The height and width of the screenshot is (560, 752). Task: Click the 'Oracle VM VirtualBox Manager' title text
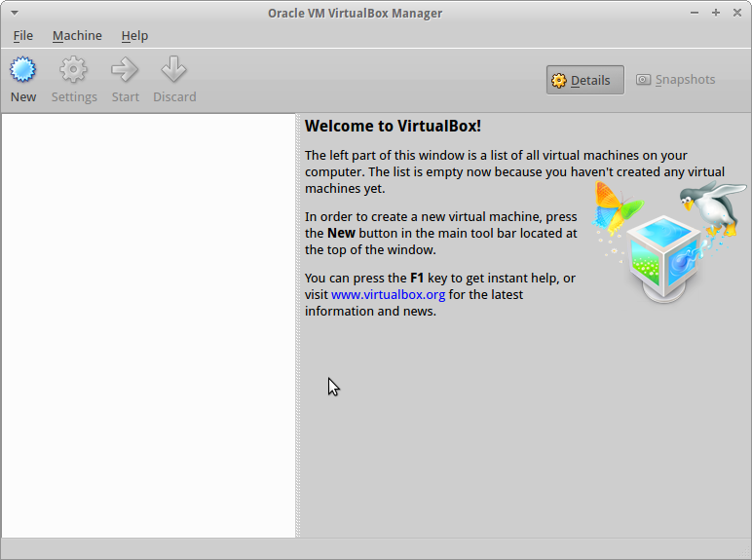(x=355, y=13)
